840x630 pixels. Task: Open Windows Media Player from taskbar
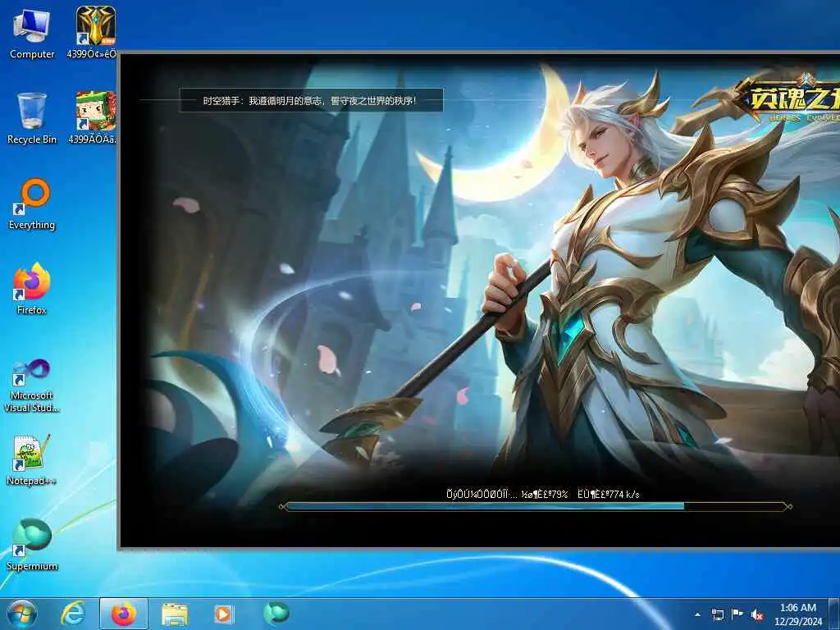(x=223, y=614)
